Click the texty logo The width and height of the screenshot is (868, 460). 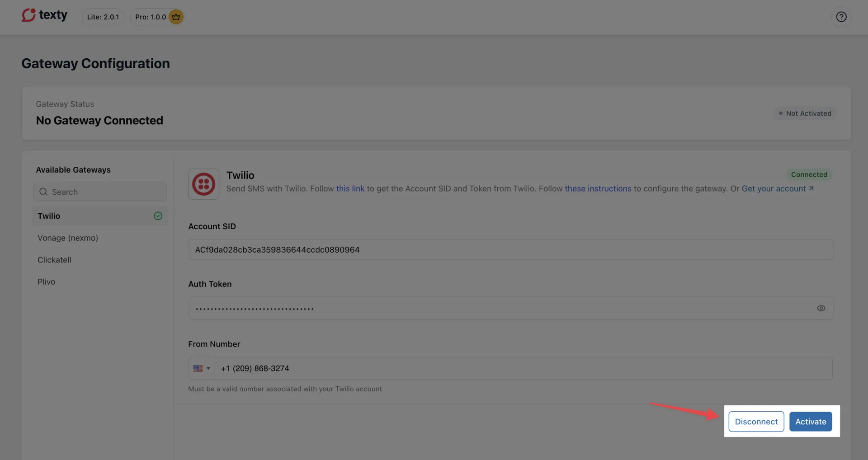click(44, 15)
